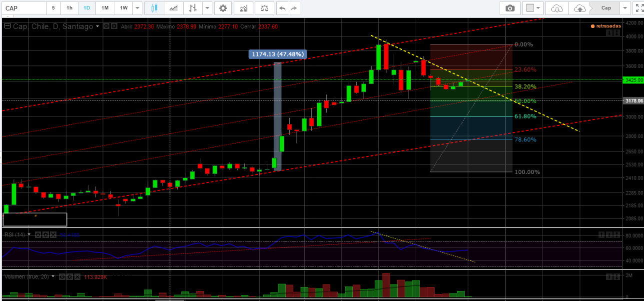
Task: Open Volumen indicator settings gear
Action: 69,276
